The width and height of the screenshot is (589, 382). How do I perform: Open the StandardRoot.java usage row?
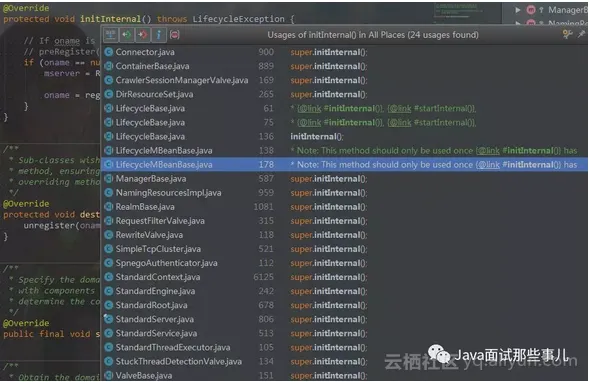click(344, 305)
